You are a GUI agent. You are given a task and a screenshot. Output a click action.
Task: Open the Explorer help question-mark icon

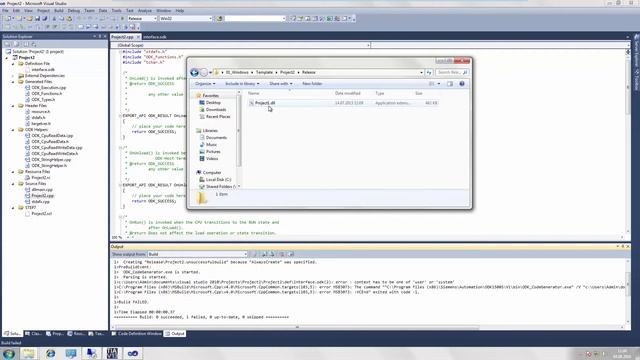[x=462, y=84]
